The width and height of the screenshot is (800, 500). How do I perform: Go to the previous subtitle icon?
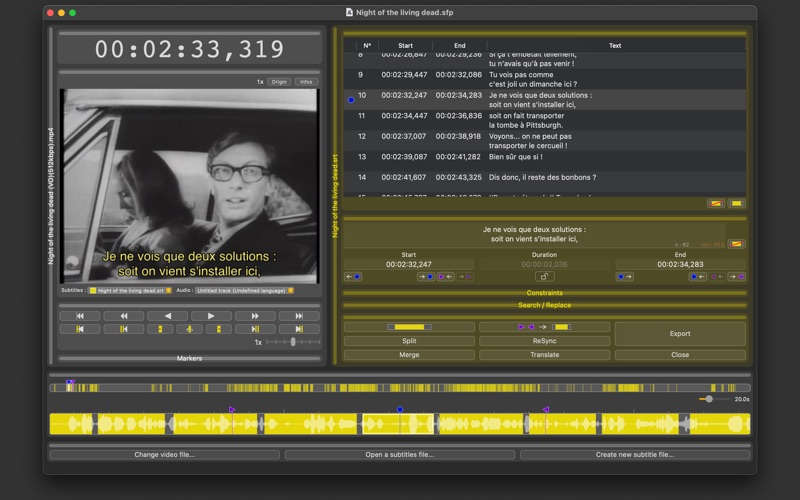(x=123, y=329)
